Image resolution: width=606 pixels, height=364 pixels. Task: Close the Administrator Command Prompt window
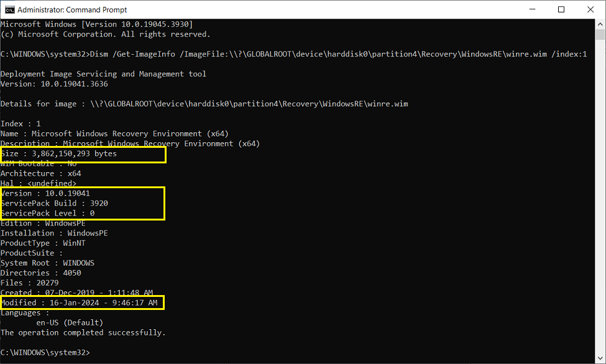(x=590, y=9)
